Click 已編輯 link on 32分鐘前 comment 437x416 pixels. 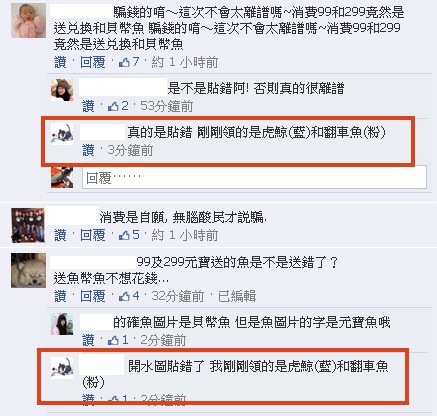237,296
